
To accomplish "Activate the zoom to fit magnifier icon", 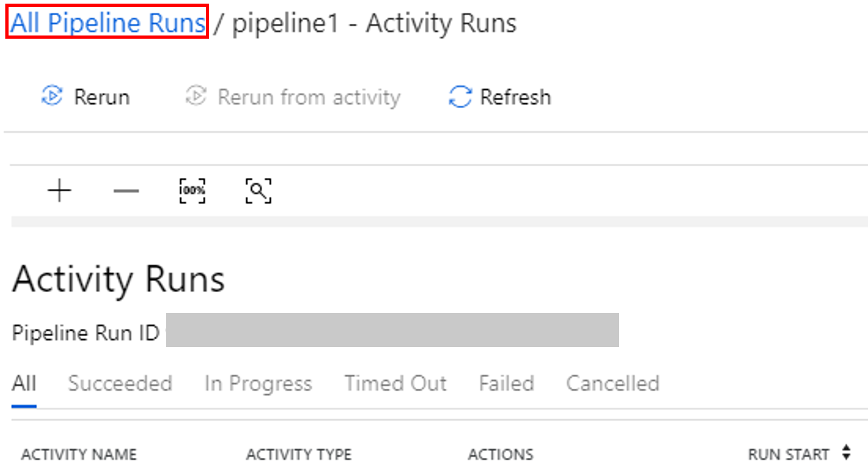I will [x=258, y=190].
